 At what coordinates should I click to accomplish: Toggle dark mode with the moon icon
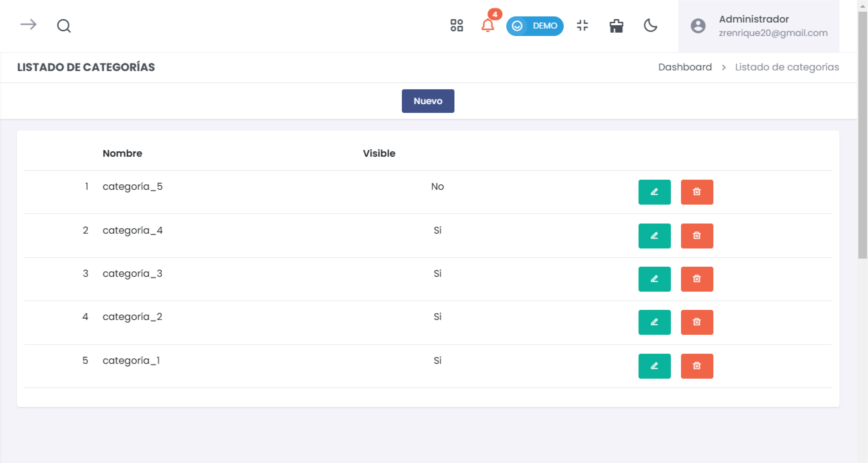pos(650,25)
